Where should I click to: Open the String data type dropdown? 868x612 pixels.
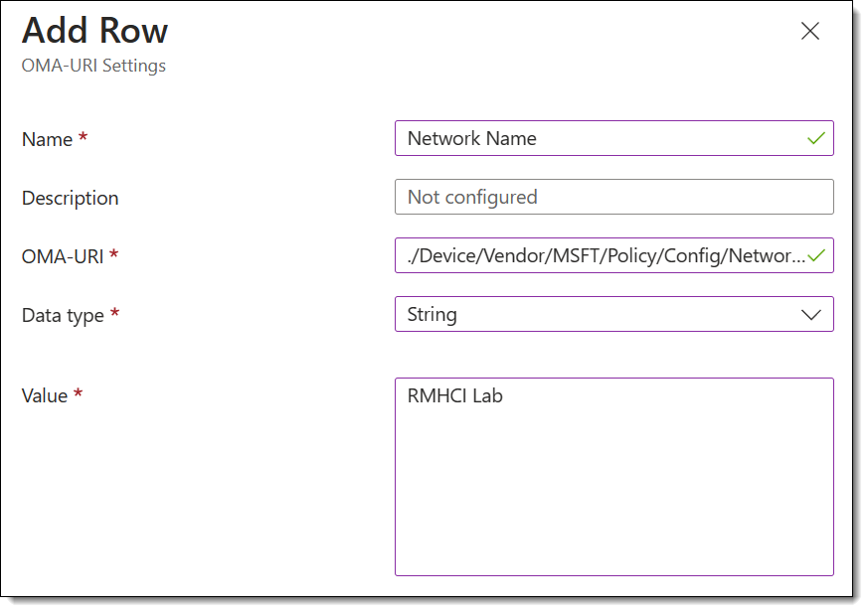pyautogui.click(x=613, y=314)
